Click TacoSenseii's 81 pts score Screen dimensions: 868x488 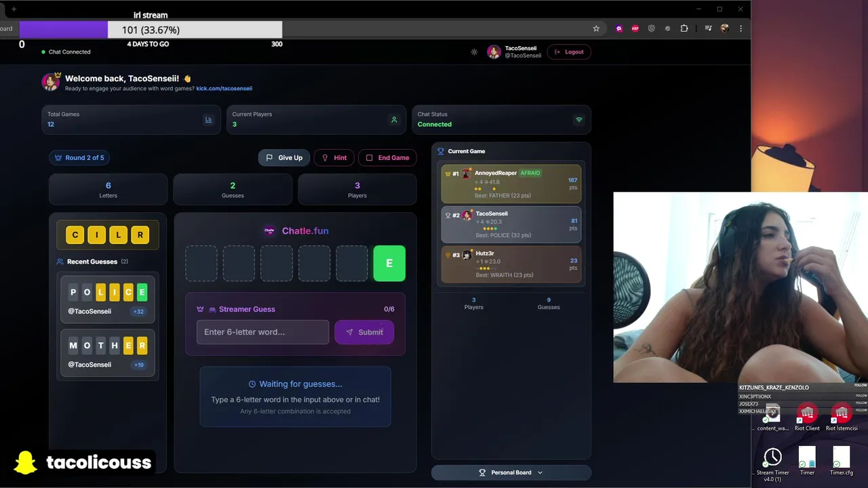pos(574,224)
